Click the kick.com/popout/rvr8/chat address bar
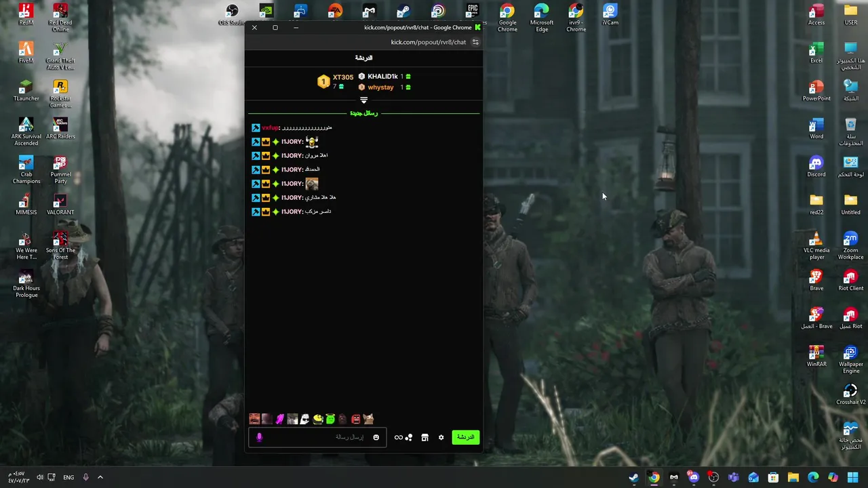 click(x=428, y=42)
